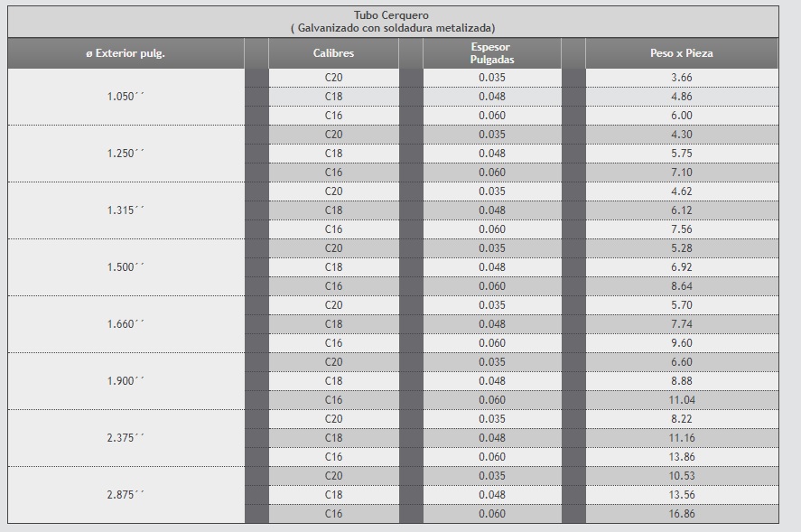Click the Peso x Pieza column header

[682, 53]
